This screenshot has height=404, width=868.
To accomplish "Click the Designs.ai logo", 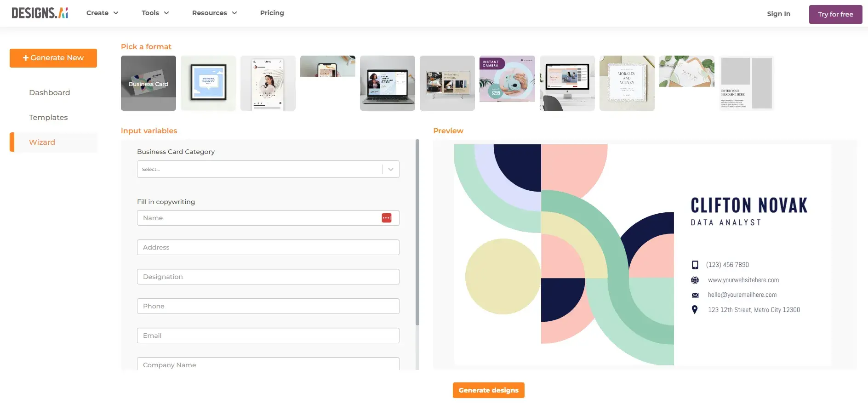I will pyautogui.click(x=40, y=13).
